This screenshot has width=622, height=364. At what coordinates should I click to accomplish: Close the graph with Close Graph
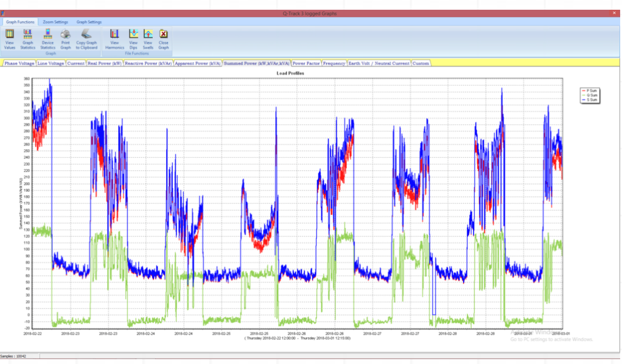pos(163,38)
